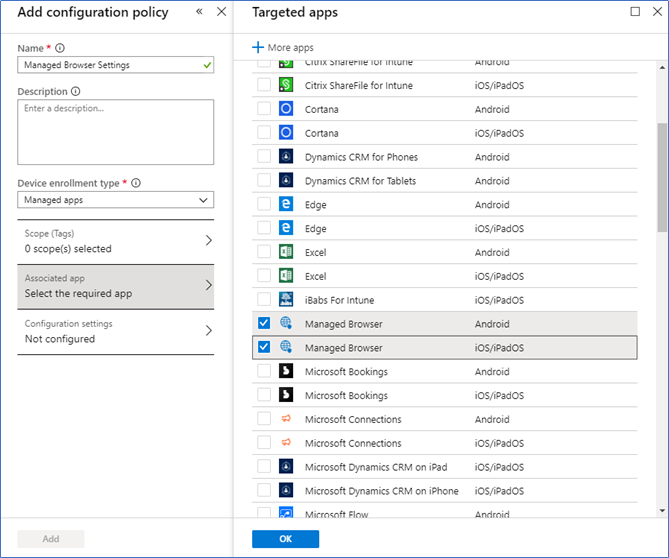Screen dimensions: 669x558
Task: Click the scrollbar up arrow
Action: (662, 67)
